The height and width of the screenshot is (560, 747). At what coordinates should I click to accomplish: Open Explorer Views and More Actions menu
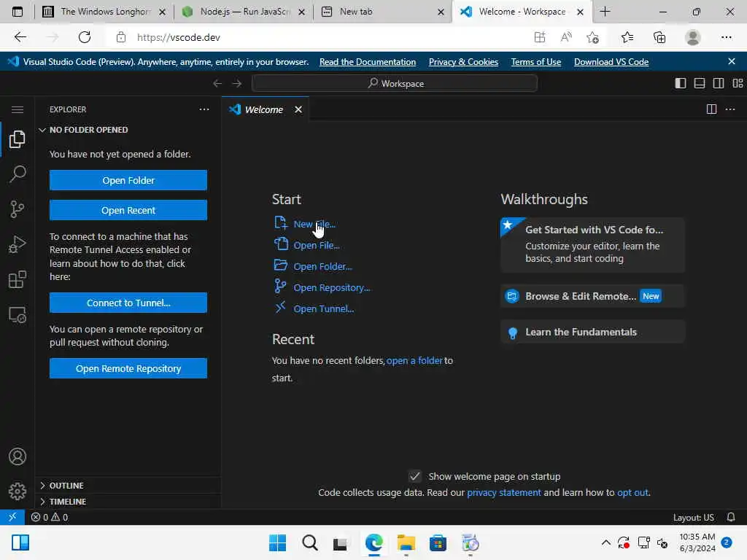pos(204,109)
